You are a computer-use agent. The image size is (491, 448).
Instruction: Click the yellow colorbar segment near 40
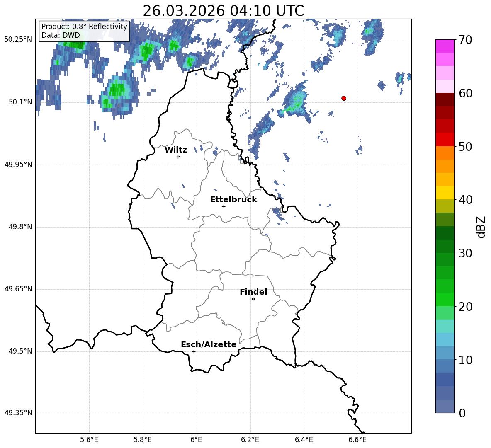tap(445, 193)
